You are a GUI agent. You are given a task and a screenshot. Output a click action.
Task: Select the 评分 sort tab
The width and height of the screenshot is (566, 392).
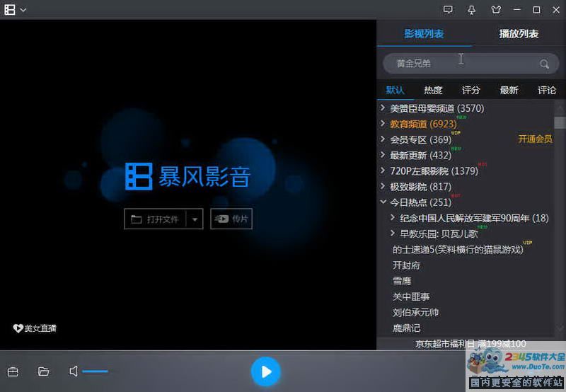471,90
